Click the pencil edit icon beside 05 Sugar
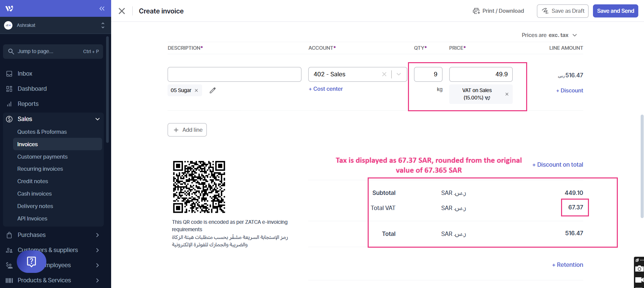 [x=213, y=90]
